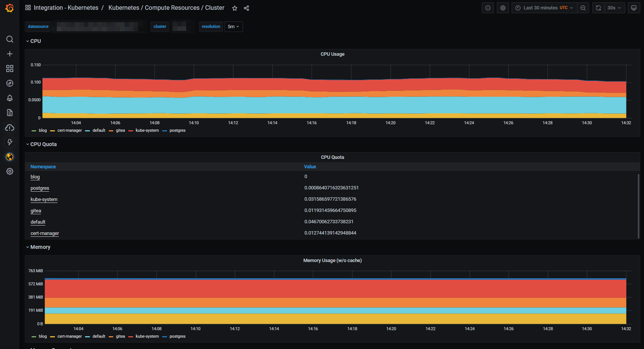This screenshot has width=644, height=349.
Task: Open the default namespace link in table
Action: (38, 222)
